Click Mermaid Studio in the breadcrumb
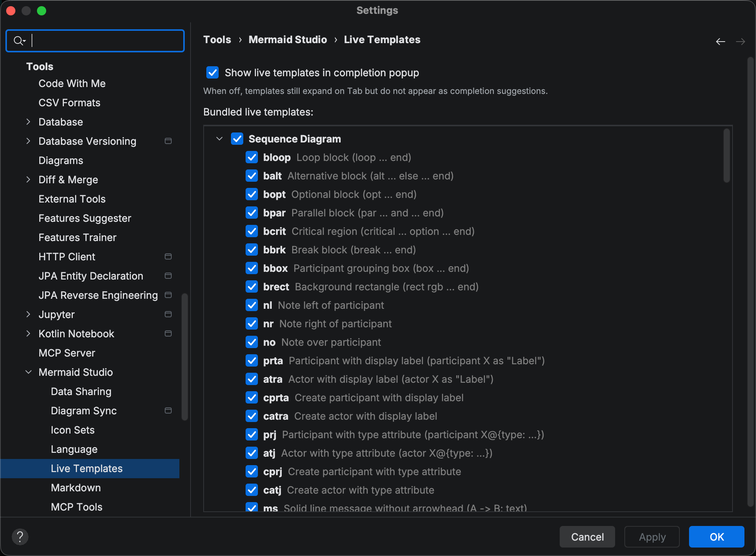 [288, 40]
